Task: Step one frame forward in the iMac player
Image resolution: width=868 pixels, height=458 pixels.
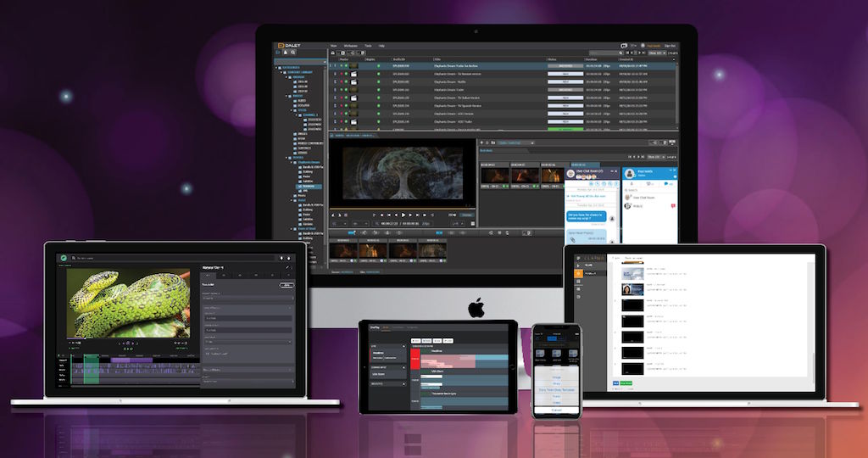Action: (x=410, y=215)
